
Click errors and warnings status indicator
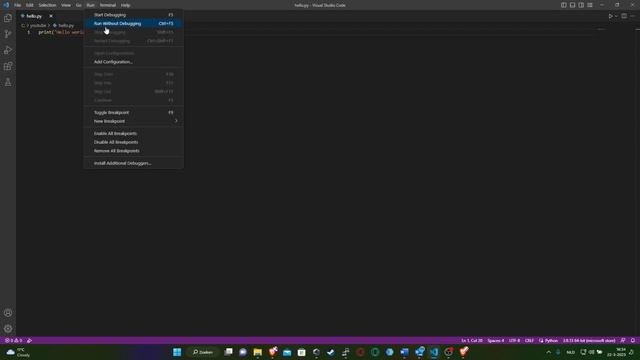pyautogui.click(x=13, y=340)
